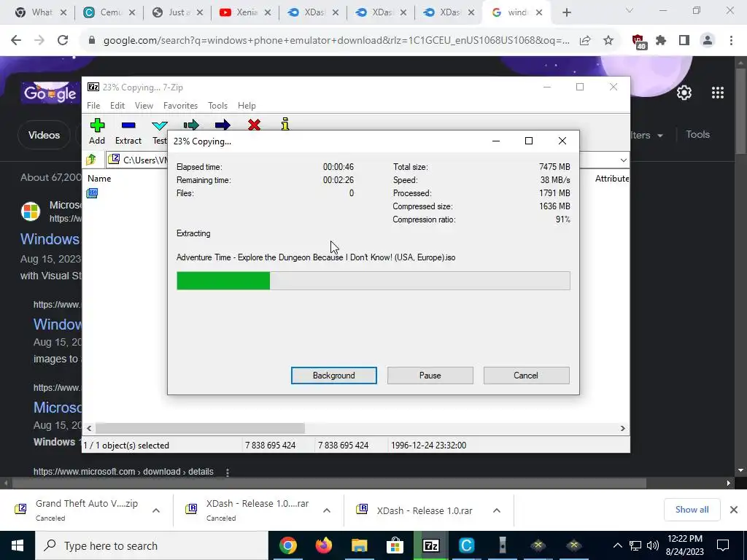Viewport: 747px width, 560px height.
Task: Switch to the Cemu tab
Action: [x=109, y=12]
